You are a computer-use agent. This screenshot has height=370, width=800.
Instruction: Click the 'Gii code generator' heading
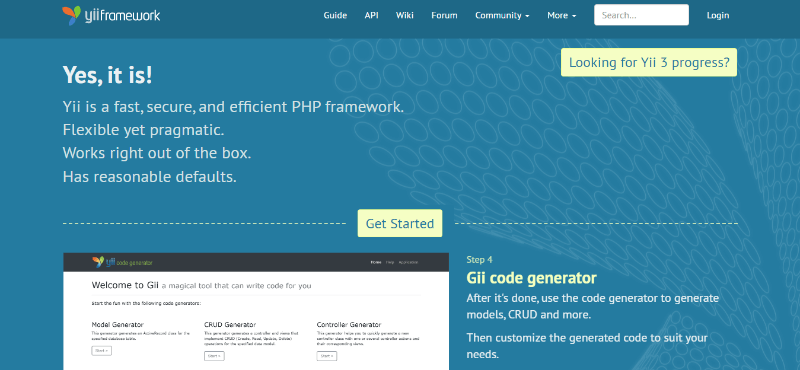531,278
